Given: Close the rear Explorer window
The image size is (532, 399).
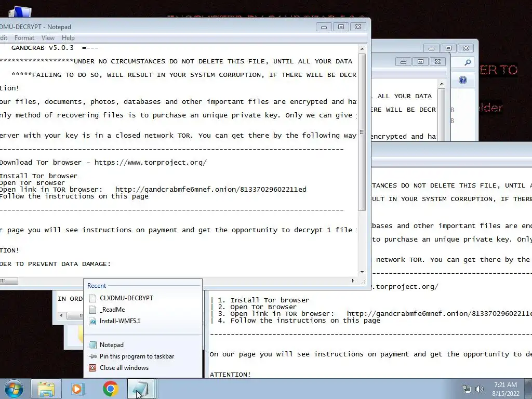Looking at the screenshot, I should pyautogui.click(x=466, y=48).
